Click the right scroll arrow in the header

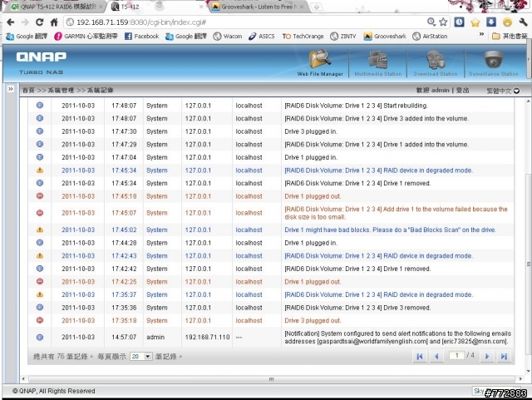coord(529,60)
